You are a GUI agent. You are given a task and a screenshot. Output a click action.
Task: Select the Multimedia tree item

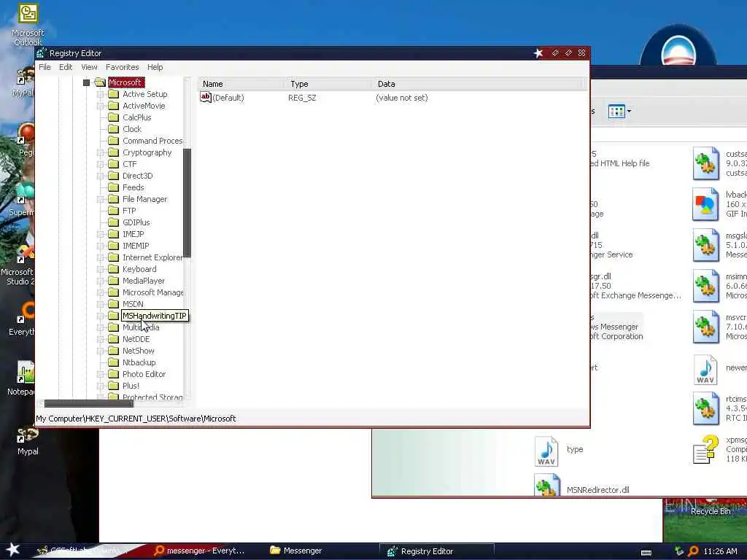click(x=141, y=327)
